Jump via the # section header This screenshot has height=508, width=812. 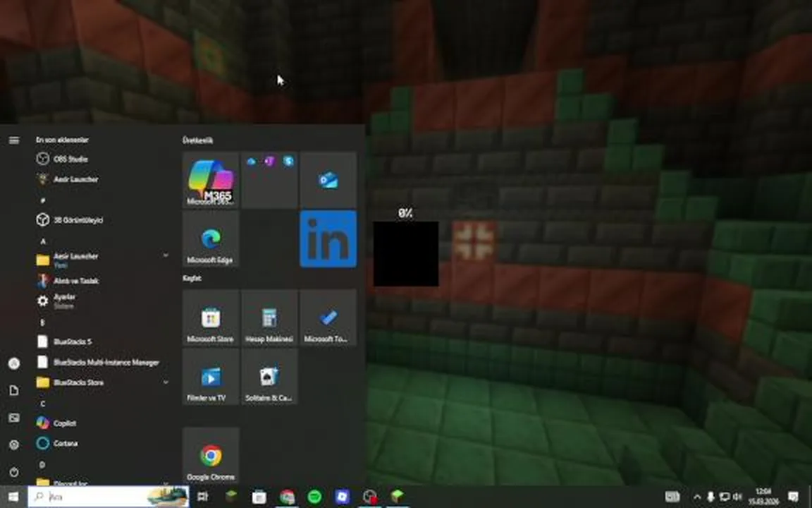pos(42,200)
